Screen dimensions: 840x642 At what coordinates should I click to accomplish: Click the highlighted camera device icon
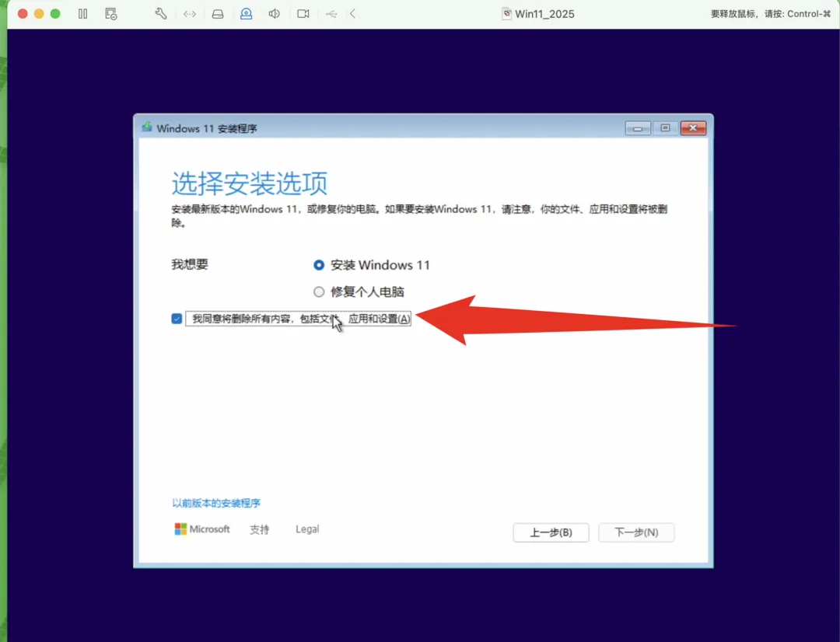246,14
